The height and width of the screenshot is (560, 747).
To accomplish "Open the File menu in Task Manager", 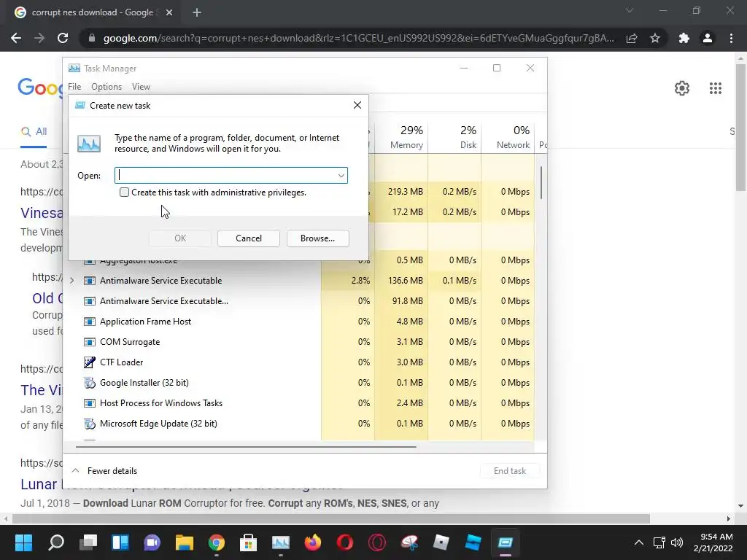I will (74, 87).
